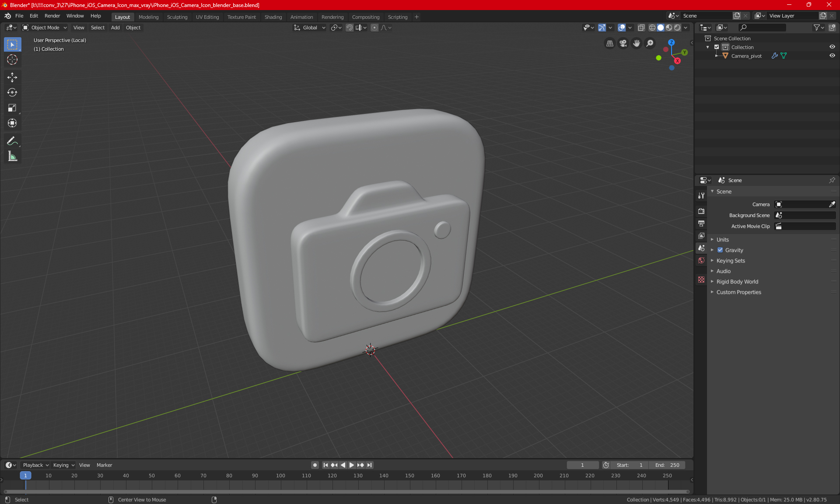Create new scene with copy icon

pyautogui.click(x=737, y=16)
